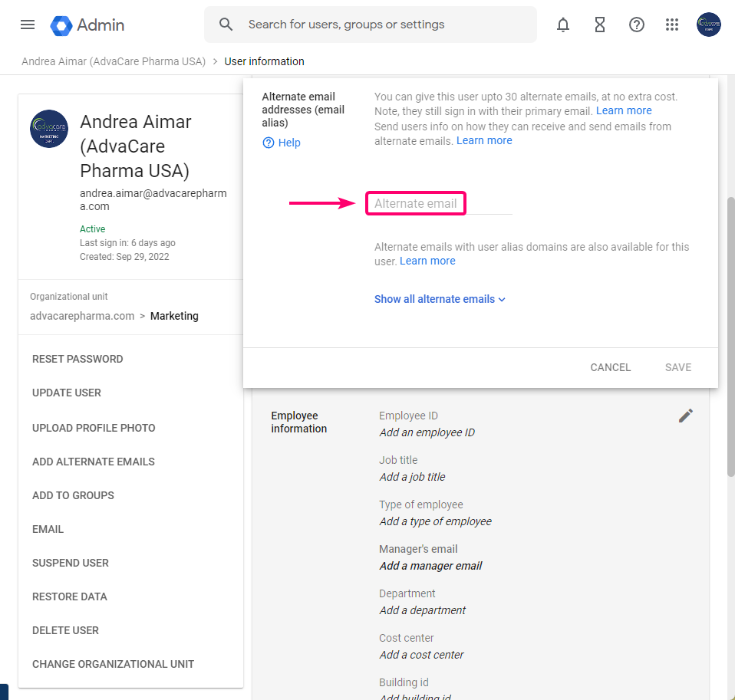Click the Active status label

tap(92, 229)
